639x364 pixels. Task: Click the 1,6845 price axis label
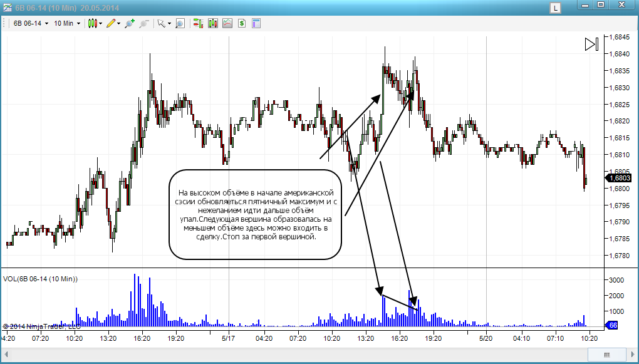point(620,37)
